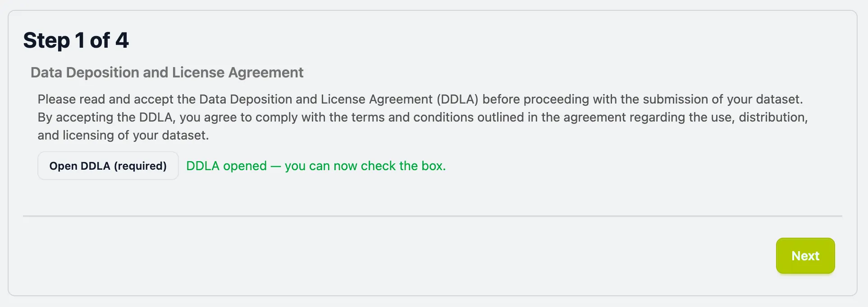Click the horizontal divider above the Next button

coord(433,217)
